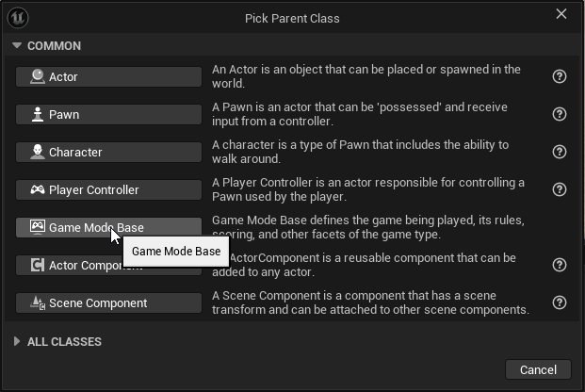Open help for Scene Component class
This screenshot has width=585, height=392.
(x=560, y=302)
